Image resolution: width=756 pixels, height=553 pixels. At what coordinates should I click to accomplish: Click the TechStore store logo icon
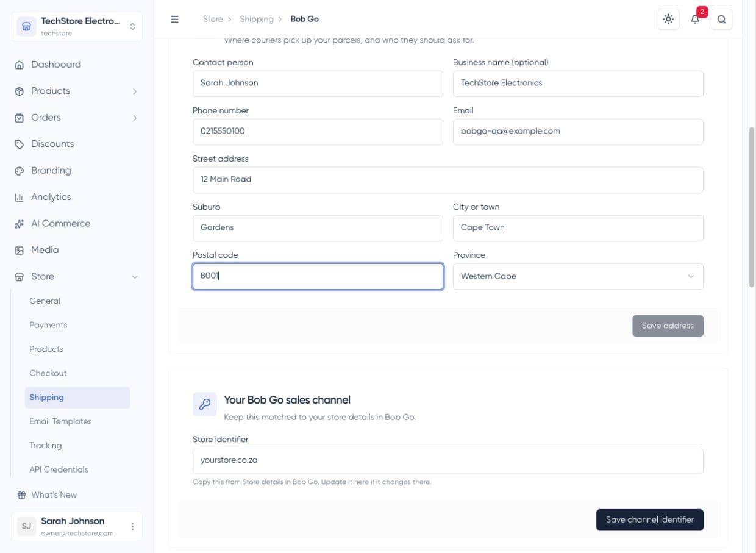tap(26, 26)
